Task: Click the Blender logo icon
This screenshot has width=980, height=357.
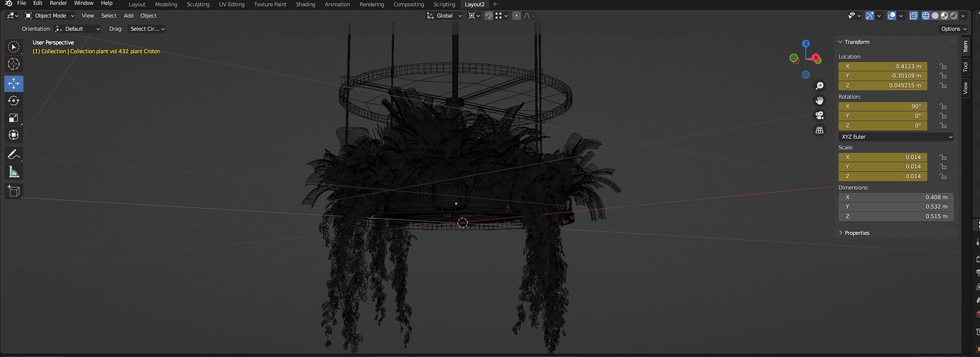Action: [x=8, y=3]
